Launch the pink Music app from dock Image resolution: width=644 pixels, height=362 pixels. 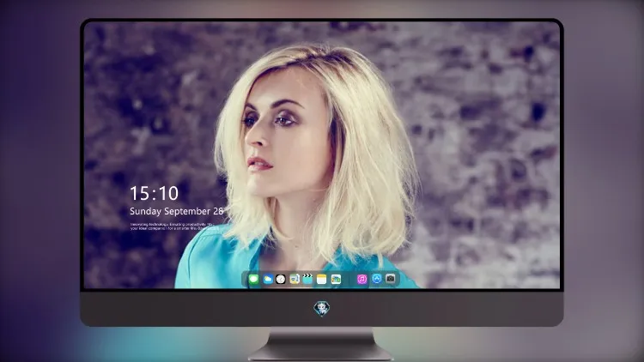tap(361, 280)
